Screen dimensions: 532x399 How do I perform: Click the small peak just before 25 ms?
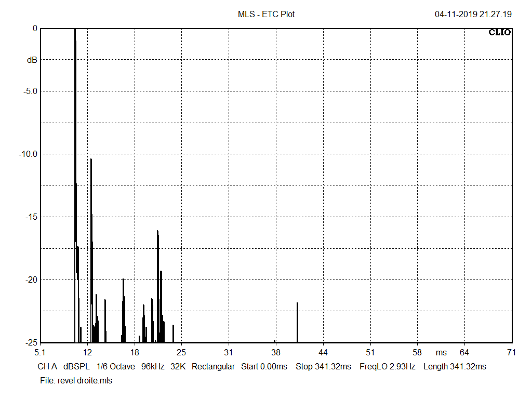click(x=173, y=334)
